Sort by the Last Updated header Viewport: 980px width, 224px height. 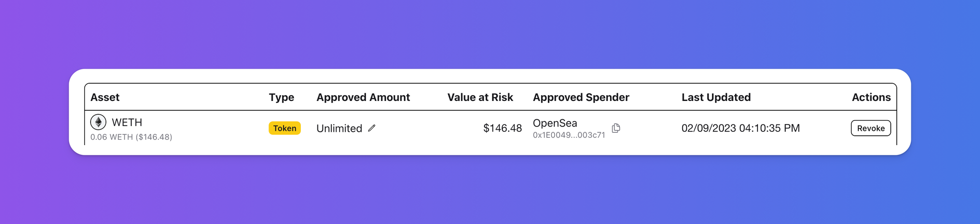click(715, 97)
